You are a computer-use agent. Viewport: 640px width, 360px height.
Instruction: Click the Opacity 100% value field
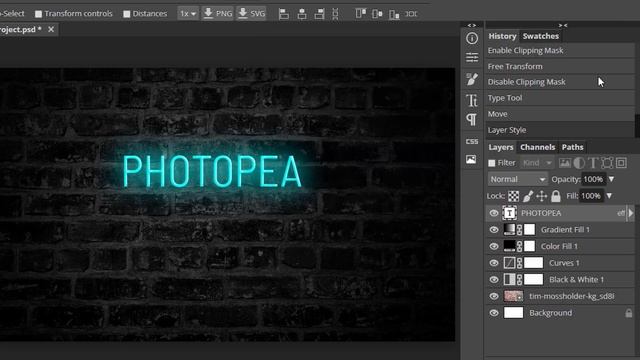(x=593, y=179)
